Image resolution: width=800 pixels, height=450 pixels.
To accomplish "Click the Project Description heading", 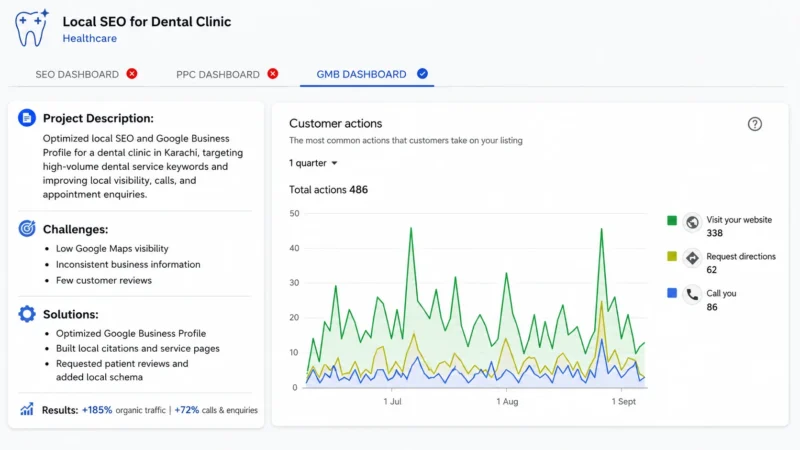I will click(98, 118).
